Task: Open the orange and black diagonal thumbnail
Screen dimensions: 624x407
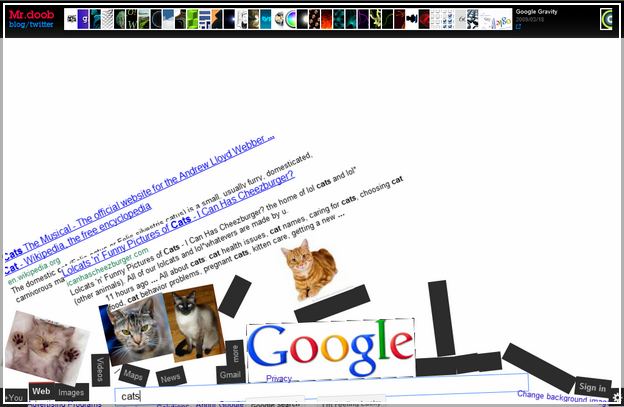Action: (x=217, y=19)
